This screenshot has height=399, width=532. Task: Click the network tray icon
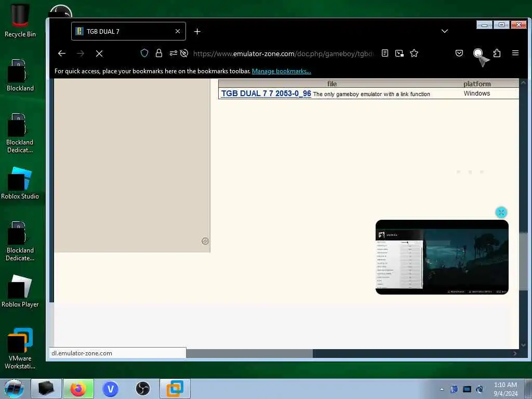point(467,389)
